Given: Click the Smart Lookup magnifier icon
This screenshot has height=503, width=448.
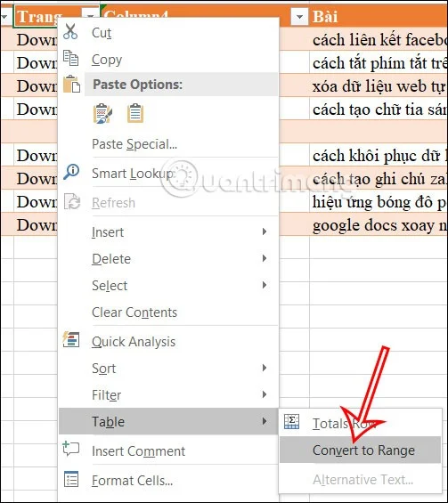Looking at the screenshot, I should pos(71,172).
